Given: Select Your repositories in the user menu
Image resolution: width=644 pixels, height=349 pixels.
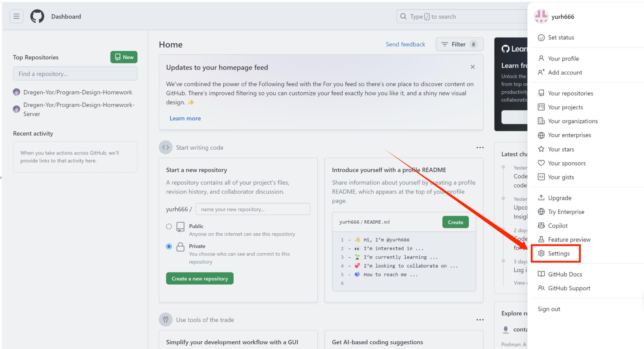Looking at the screenshot, I should coord(570,93).
